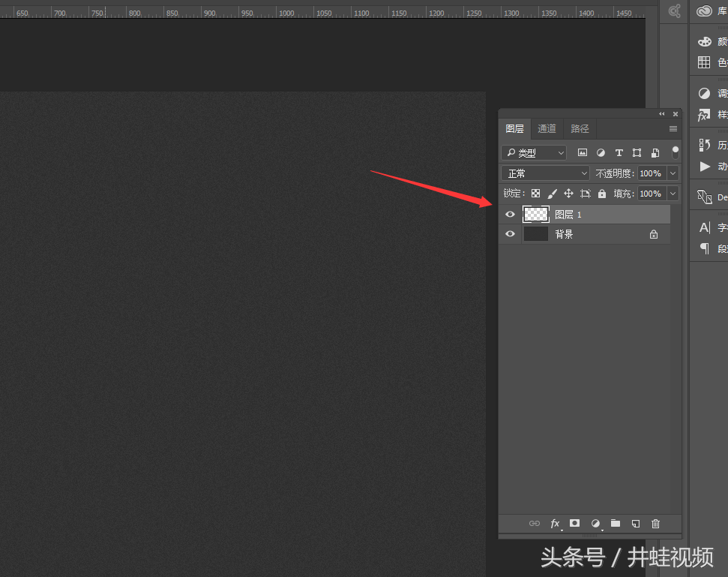Open the Character panel icon
Screen dimensions: 728x577
click(x=705, y=227)
